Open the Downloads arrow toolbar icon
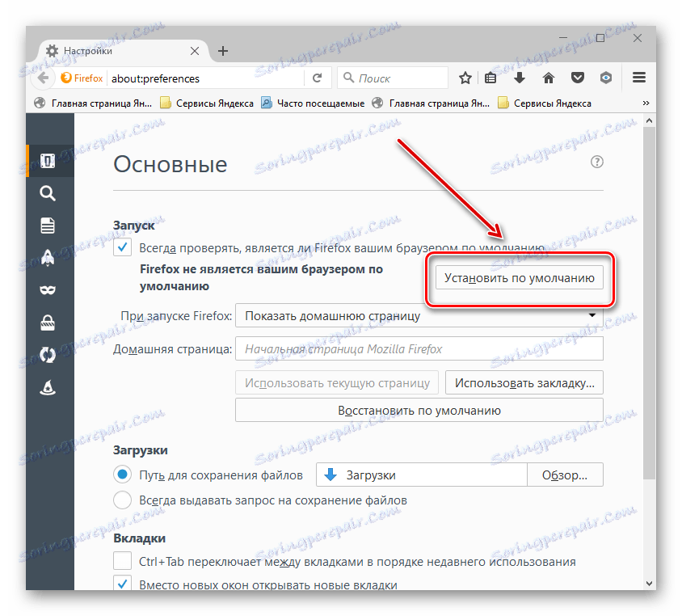This screenshot has width=682, height=616. (520, 78)
